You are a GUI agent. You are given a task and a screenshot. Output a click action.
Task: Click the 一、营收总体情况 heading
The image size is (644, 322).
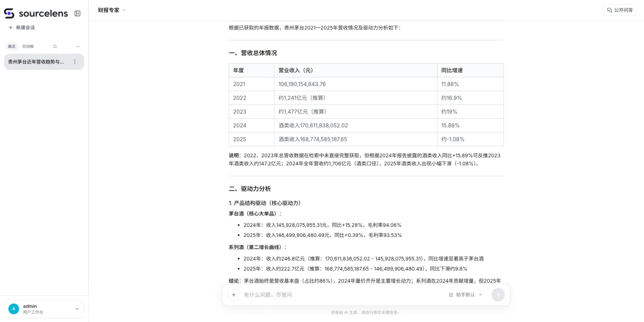tap(253, 53)
